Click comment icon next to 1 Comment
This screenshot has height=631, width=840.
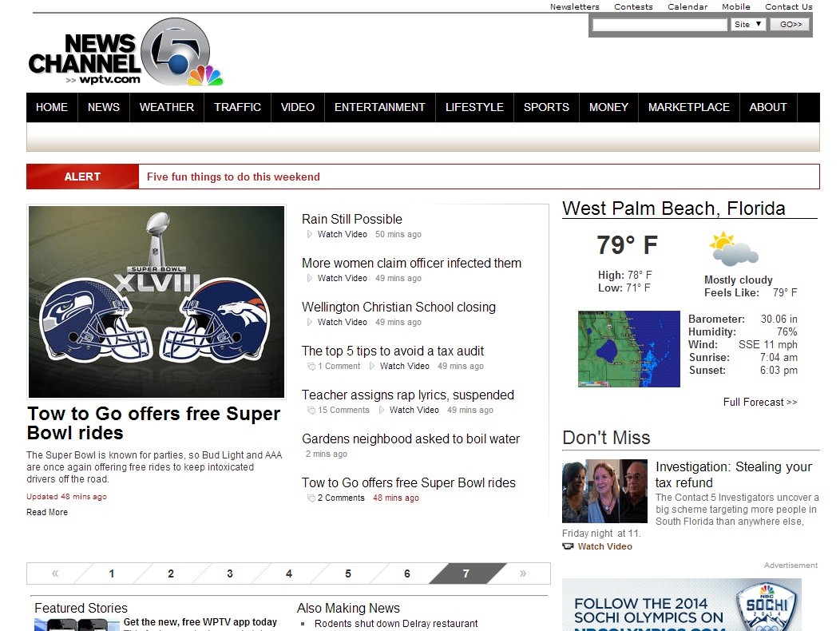pyautogui.click(x=311, y=366)
